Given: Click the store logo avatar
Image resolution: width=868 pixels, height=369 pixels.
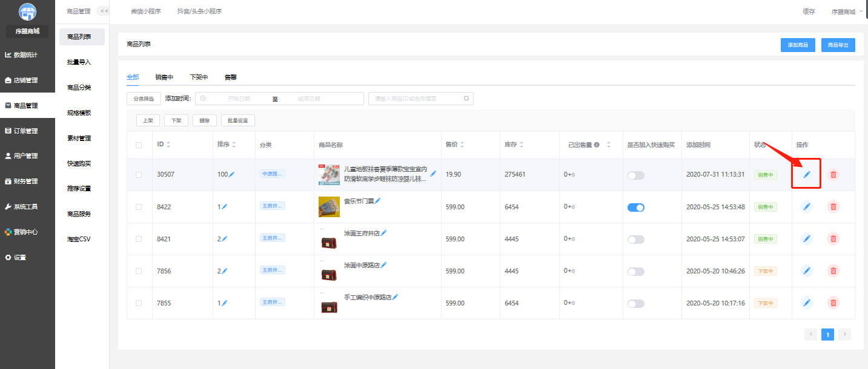Looking at the screenshot, I should click(27, 12).
